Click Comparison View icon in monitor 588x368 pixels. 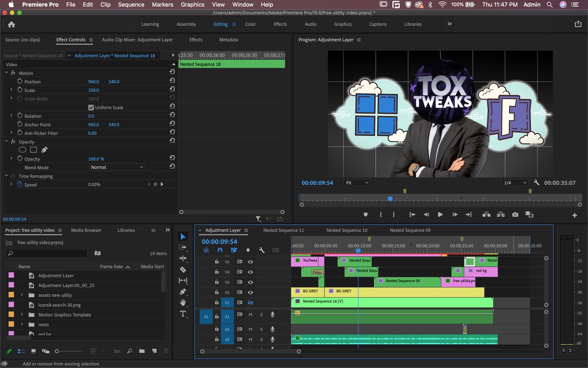point(529,214)
